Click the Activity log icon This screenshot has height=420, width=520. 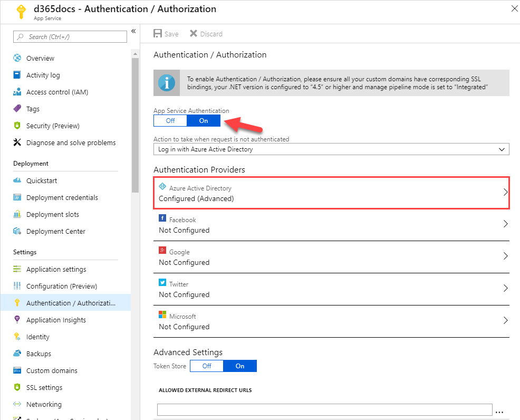pos(17,75)
